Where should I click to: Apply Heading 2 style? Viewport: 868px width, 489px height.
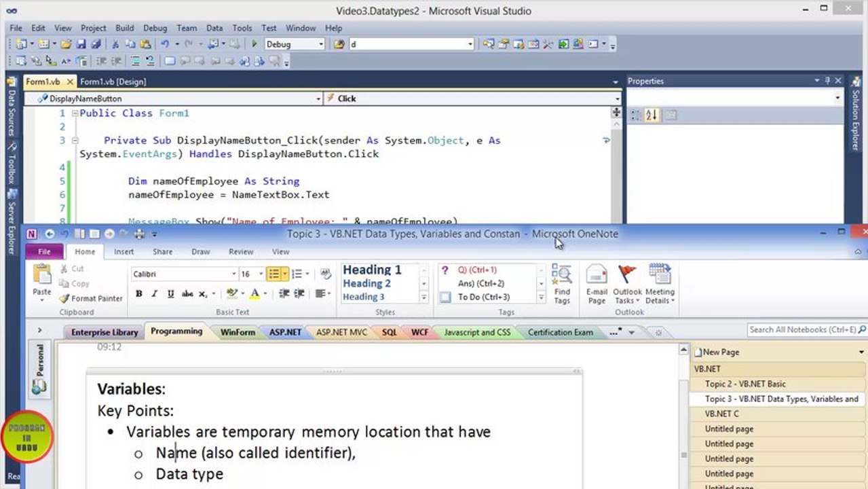[366, 283]
